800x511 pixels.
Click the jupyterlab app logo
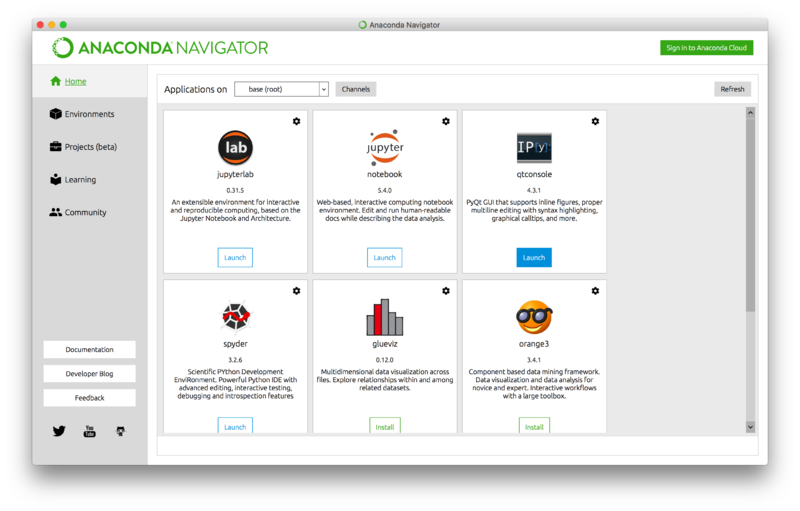click(x=235, y=147)
